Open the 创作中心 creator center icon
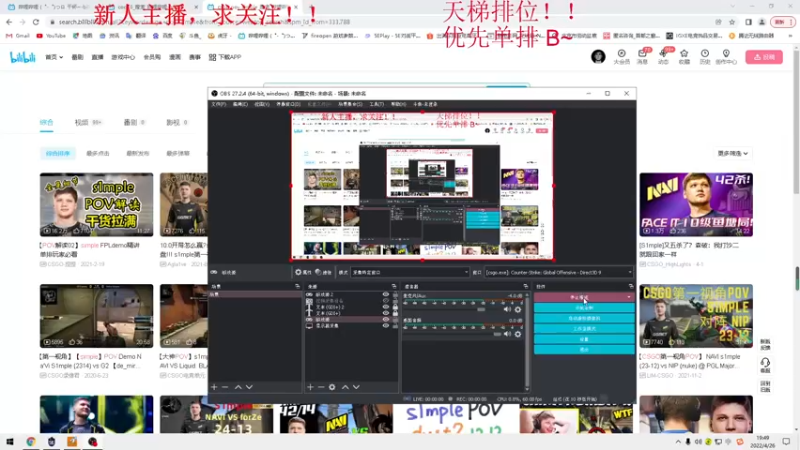 [x=726, y=57]
